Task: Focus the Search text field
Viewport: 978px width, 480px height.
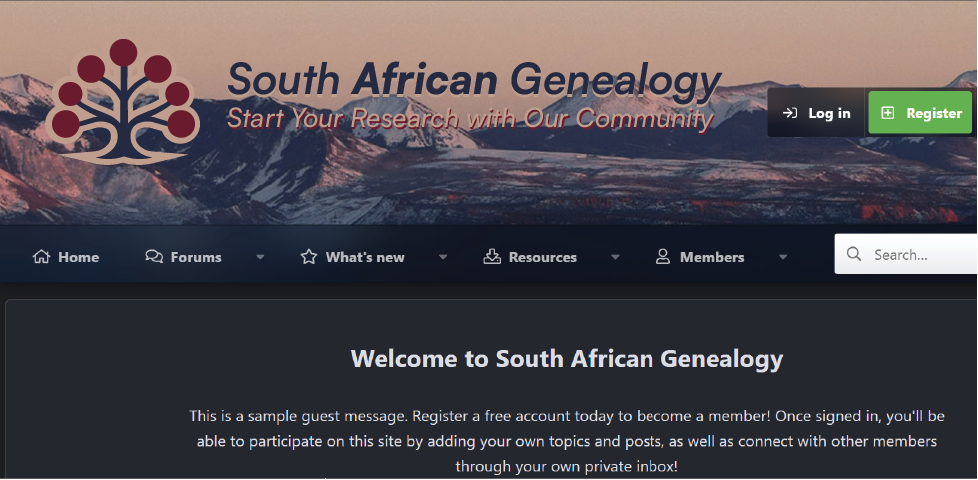Action: [920, 255]
